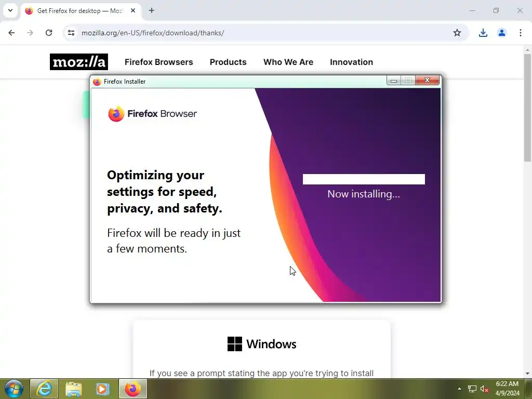Open the Innovation menu
532x399 pixels.
[351, 62]
